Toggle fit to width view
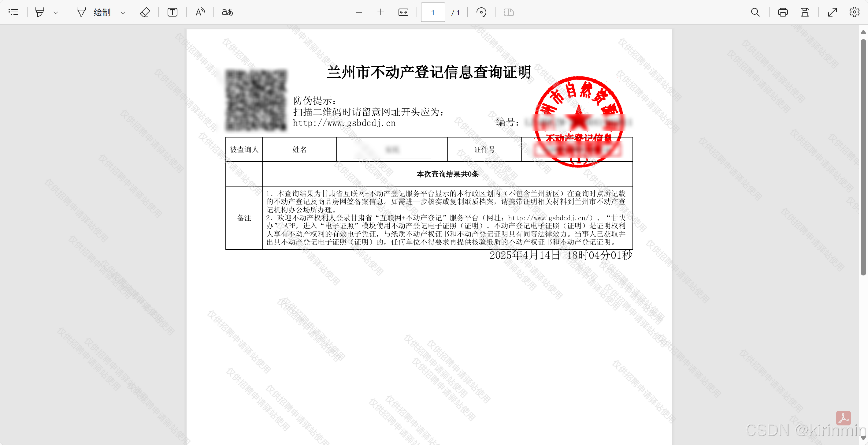868x445 pixels. [x=403, y=13]
